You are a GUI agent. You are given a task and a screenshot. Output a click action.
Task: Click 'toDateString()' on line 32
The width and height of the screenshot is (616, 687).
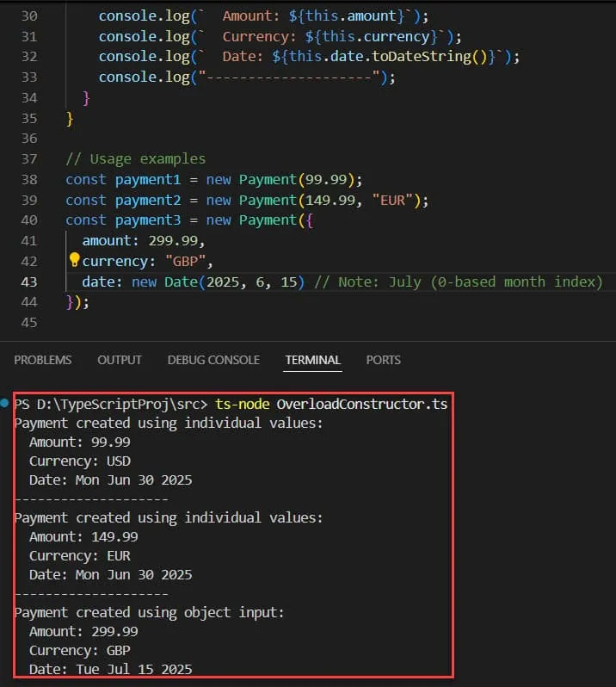(429, 57)
